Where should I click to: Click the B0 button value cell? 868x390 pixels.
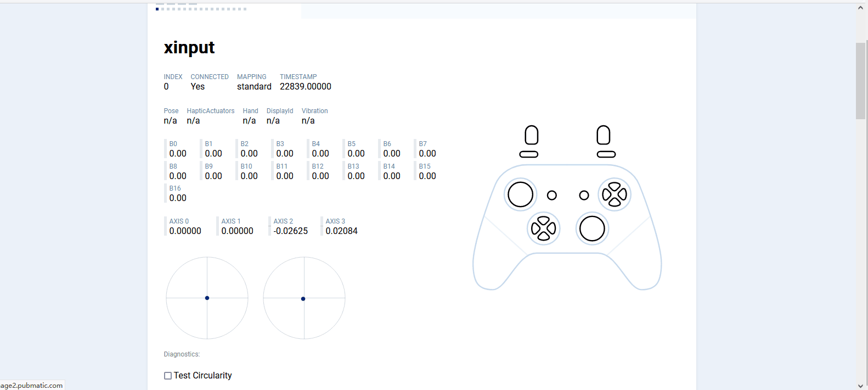tap(178, 154)
